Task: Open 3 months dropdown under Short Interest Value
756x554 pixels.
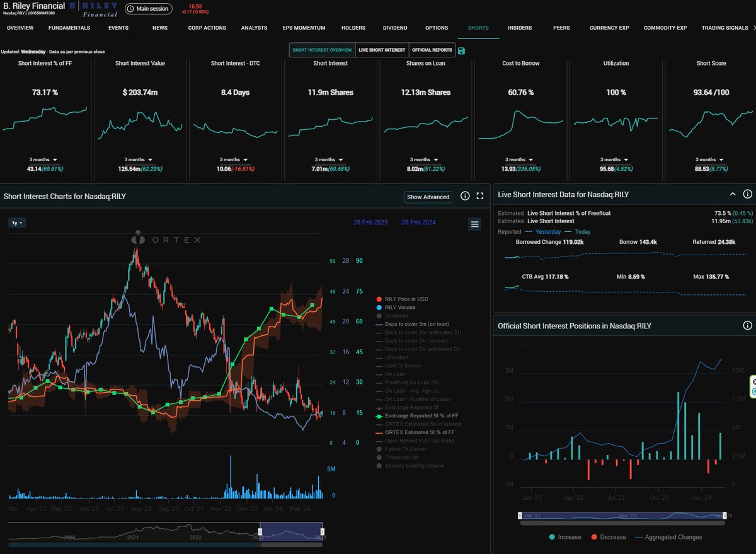Action: click(140, 160)
